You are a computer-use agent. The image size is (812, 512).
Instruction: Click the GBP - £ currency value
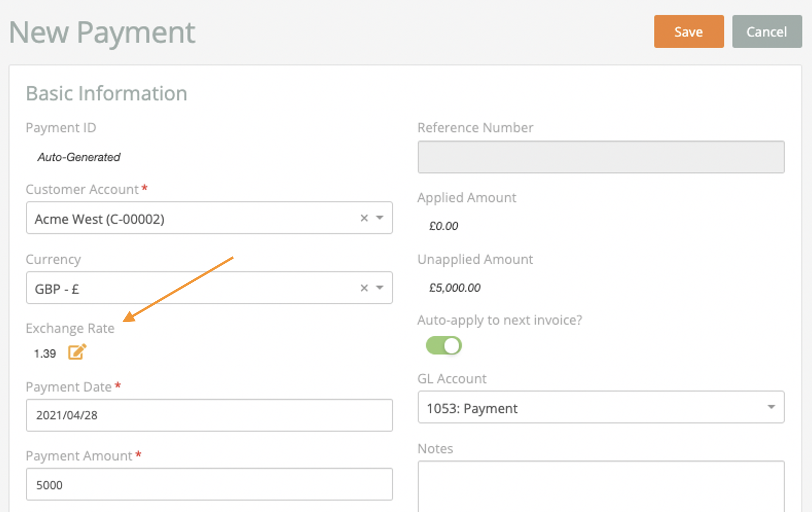pyautogui.click(x=56, y=289)
